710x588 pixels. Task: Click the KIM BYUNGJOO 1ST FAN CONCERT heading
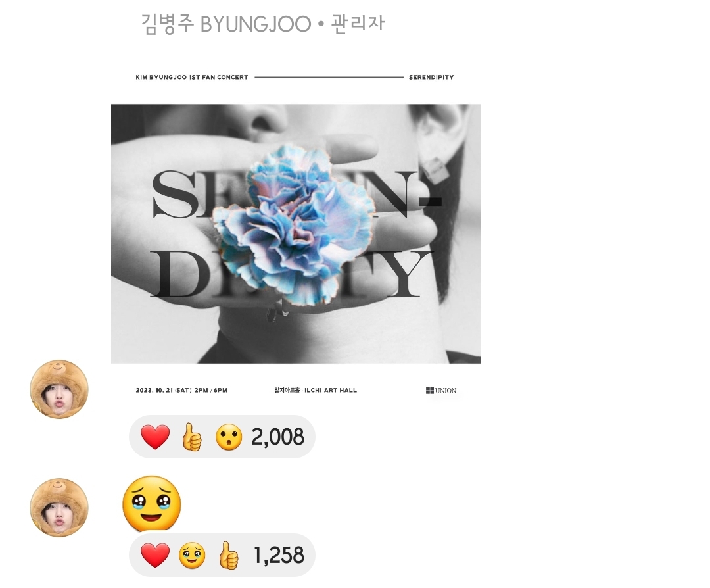pos(192,77)
